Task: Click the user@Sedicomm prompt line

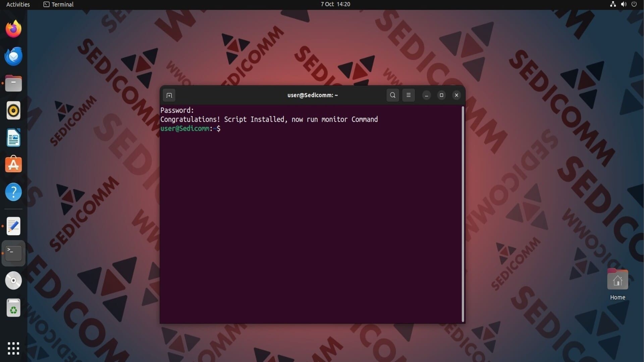Action: coord(190,128)
